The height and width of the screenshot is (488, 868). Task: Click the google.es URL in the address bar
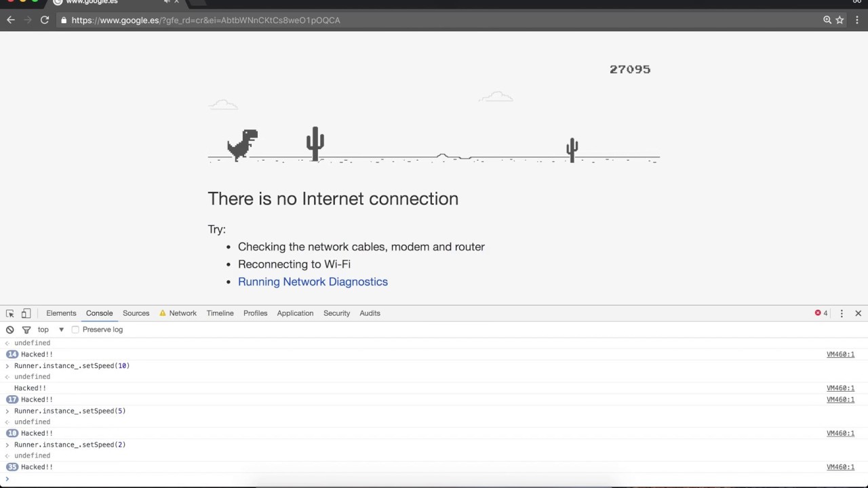pos(206,20)
